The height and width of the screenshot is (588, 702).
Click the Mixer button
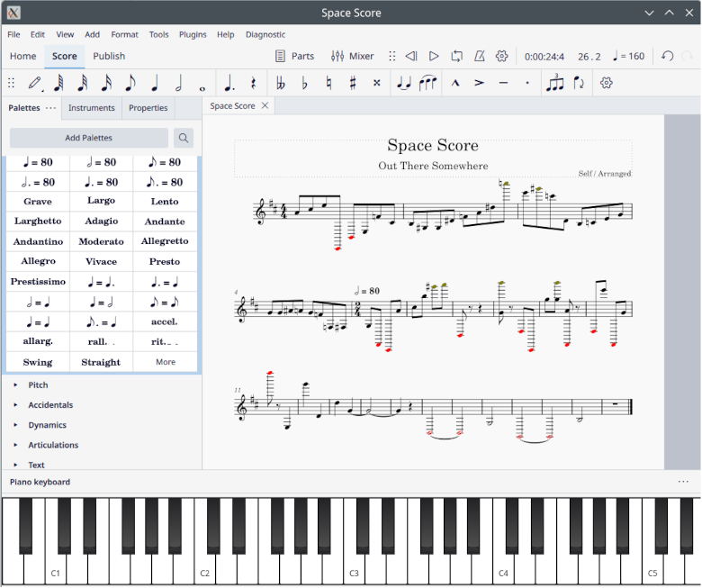click(x=352, y=56)
